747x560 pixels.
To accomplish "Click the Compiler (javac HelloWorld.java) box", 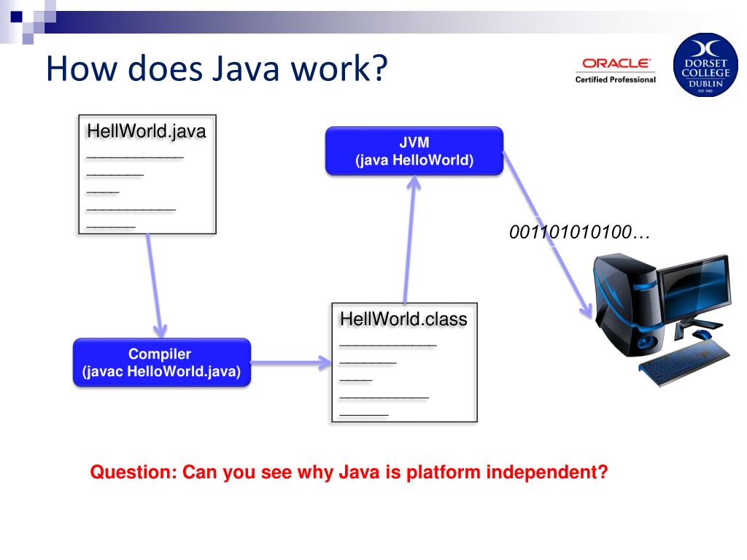I will [x=162, y=362].
